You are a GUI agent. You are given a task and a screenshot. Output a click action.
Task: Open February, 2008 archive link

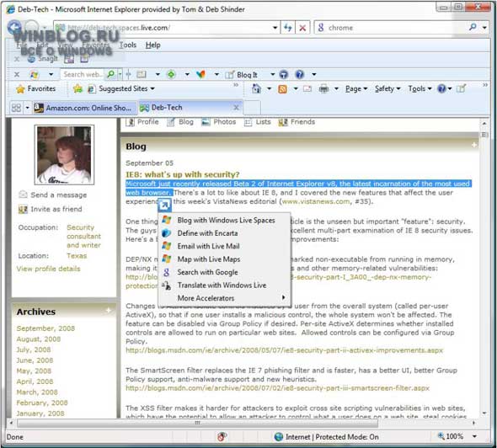42,403
